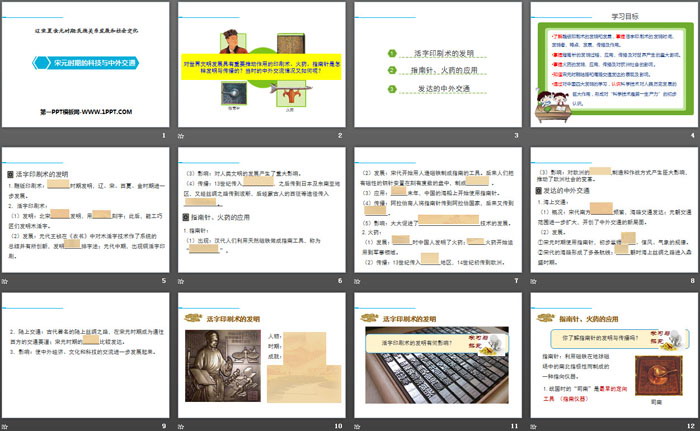Click slide number 1 label
This screenshot has width=700, height=431.
(164, 135)
